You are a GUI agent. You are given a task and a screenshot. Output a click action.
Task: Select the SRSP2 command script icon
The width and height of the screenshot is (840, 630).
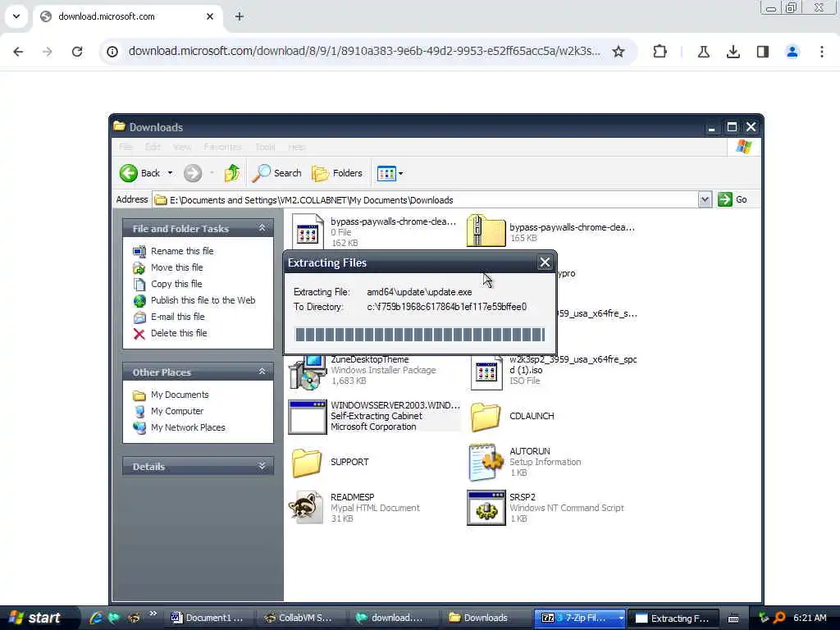[486, 508]
